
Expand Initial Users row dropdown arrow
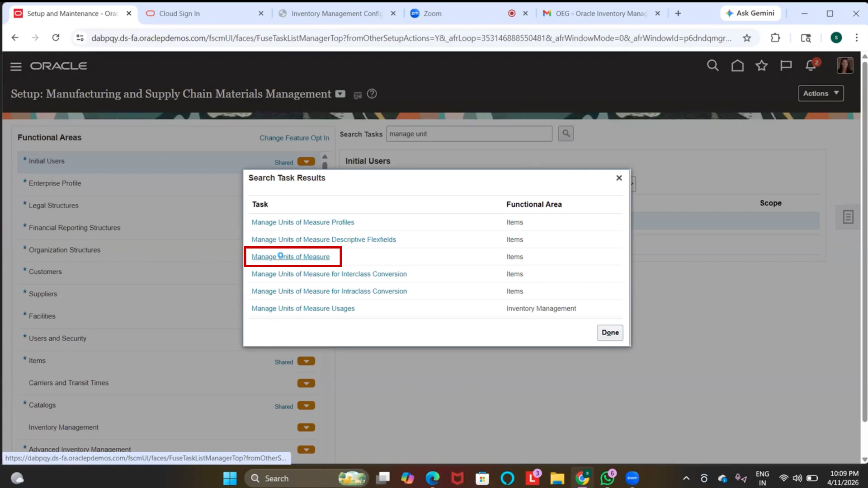tap(306, 162)
